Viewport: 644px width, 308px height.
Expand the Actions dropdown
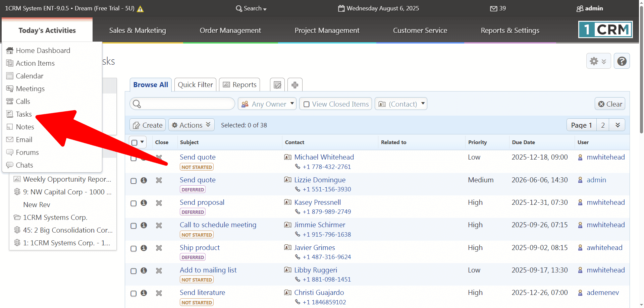pyautogui.click(x=191, y=125)
